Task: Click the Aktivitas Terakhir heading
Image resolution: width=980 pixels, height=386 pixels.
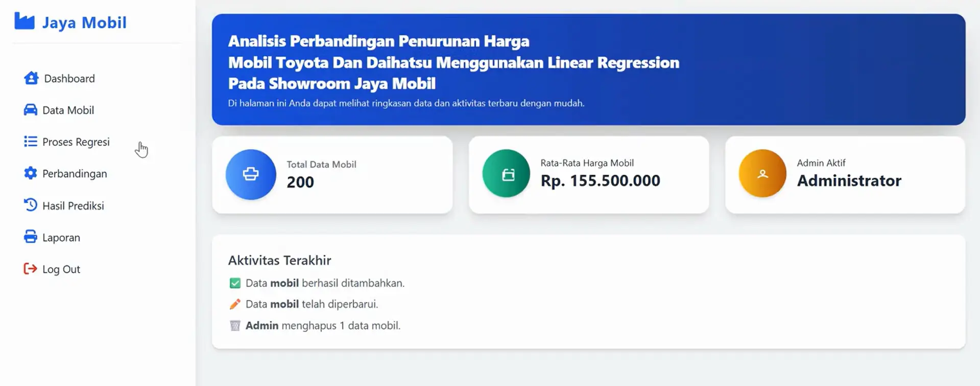Action: [279, 260]
